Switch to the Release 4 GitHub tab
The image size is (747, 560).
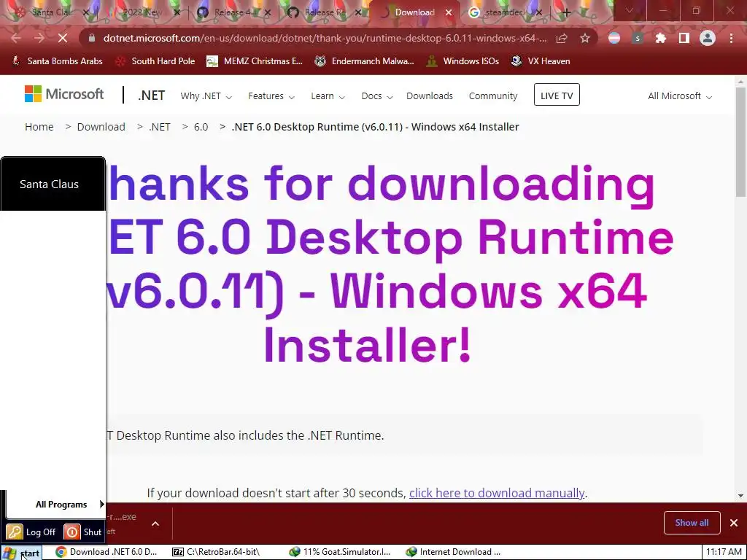231,13
